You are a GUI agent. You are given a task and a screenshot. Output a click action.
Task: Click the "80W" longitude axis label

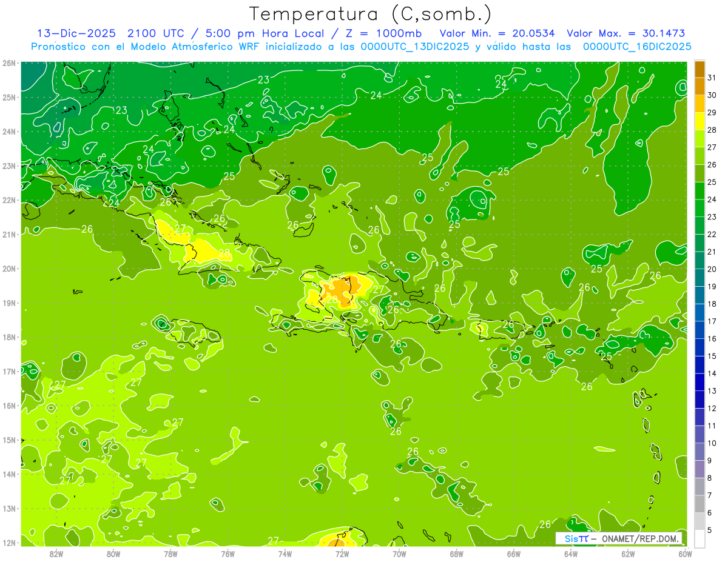pyautogui.click(x=113, y=554)
